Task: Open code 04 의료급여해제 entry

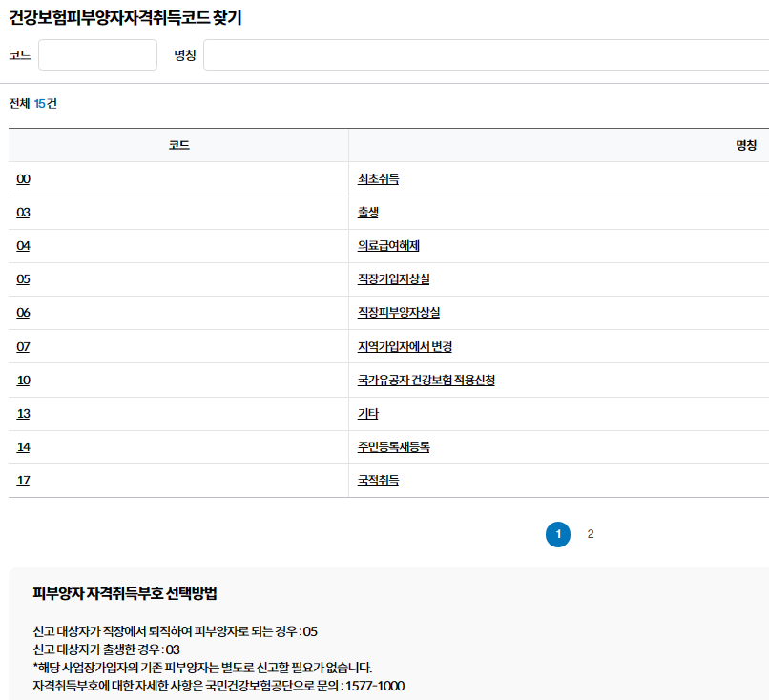Action: tap(21, 245)
